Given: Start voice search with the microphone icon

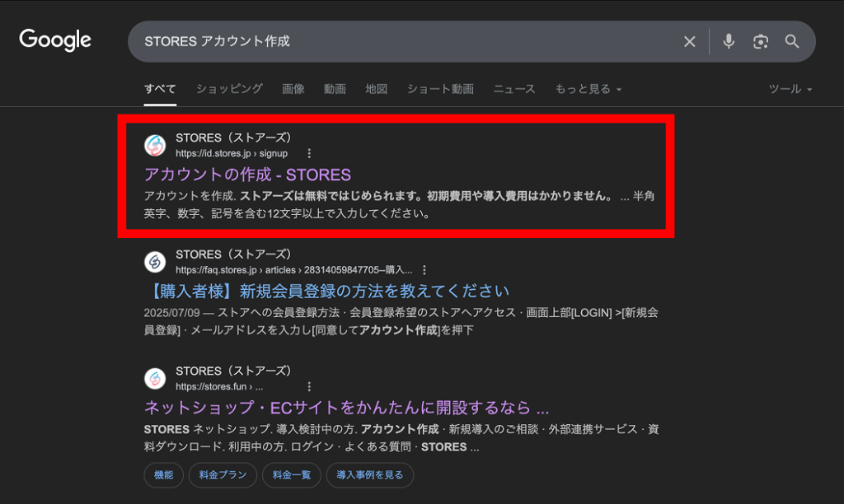Looking at the screenshot, I should pos(729,41).
